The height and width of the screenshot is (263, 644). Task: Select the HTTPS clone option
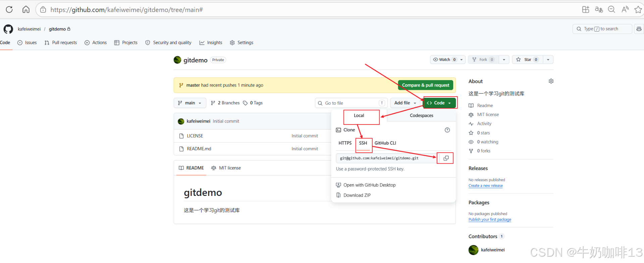click(x=345, y=143)
